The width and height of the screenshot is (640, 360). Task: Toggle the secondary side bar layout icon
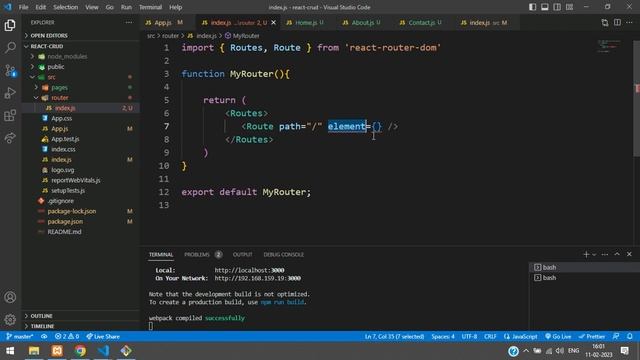coord(557,7)
